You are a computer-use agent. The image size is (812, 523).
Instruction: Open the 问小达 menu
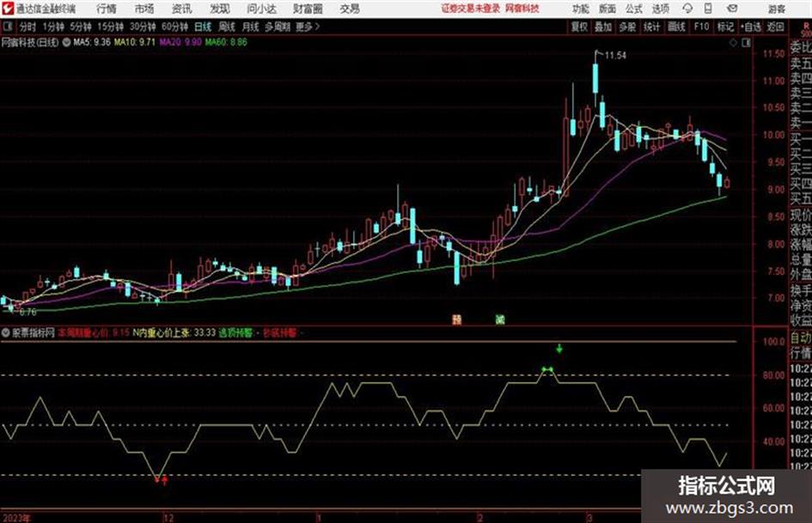tap(261, 9)
